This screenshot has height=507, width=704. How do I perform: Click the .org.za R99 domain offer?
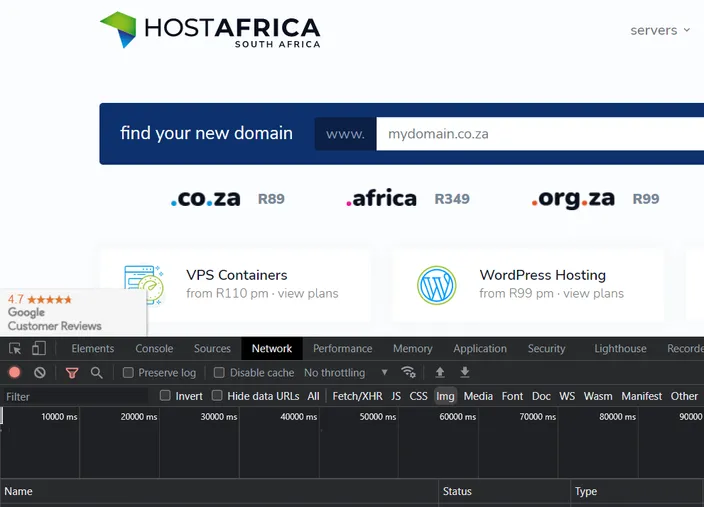tap(595, 198)
